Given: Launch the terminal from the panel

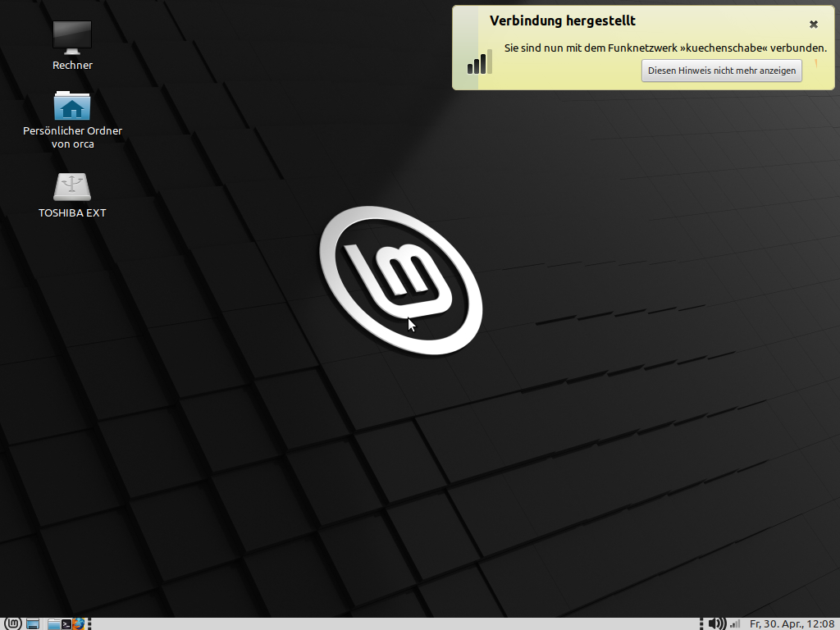Looking at the screenshot, I should tap(66, 624).
